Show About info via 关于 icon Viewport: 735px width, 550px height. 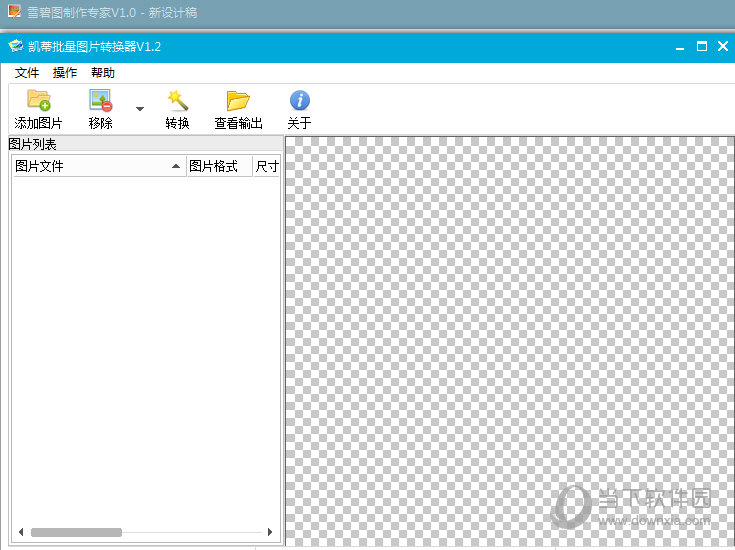(300, 100)
